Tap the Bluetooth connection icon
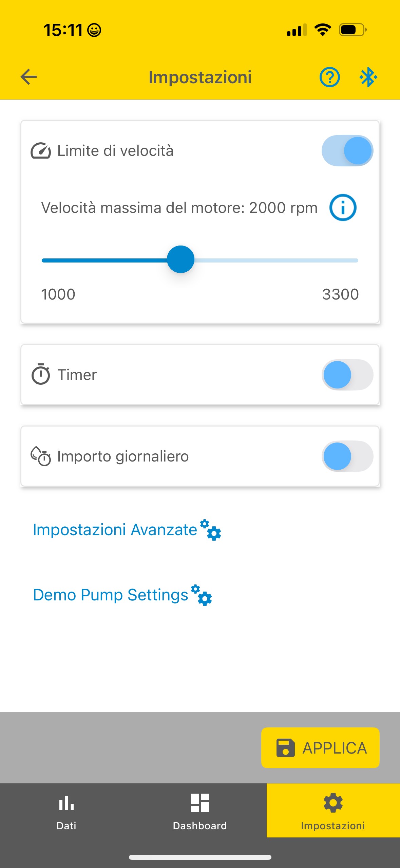The width and height of the screenshot is (400, 868). [x=368, y=77]
